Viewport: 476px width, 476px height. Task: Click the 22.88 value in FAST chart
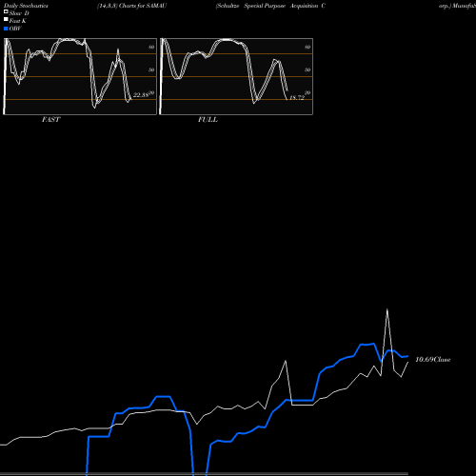coord(141,95)
